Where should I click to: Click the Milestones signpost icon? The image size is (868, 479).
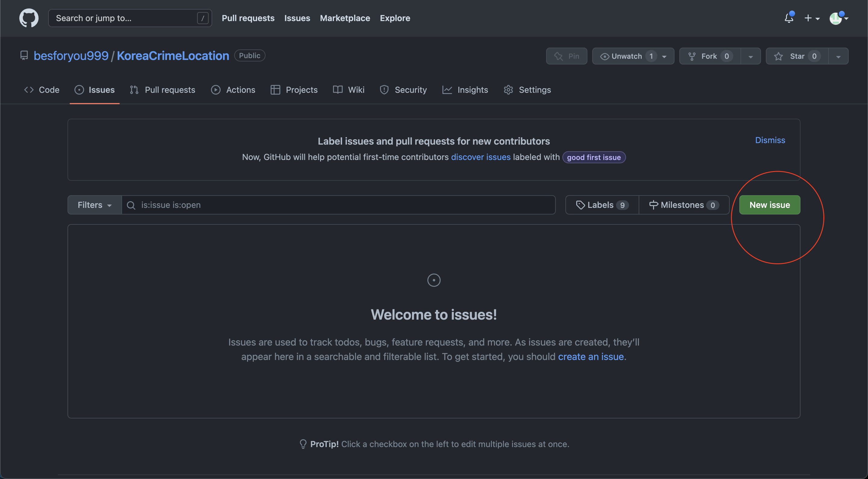click(x=653, y=205)
